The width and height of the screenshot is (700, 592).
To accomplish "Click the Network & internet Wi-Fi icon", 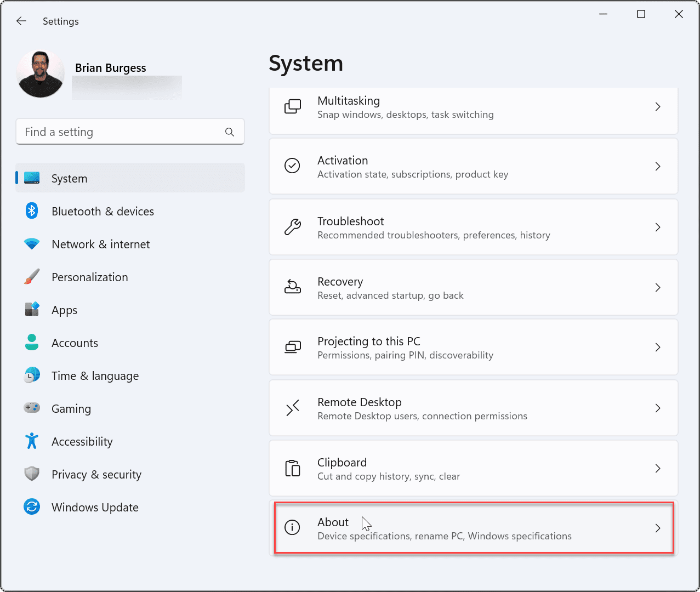I will coord(32,244).
